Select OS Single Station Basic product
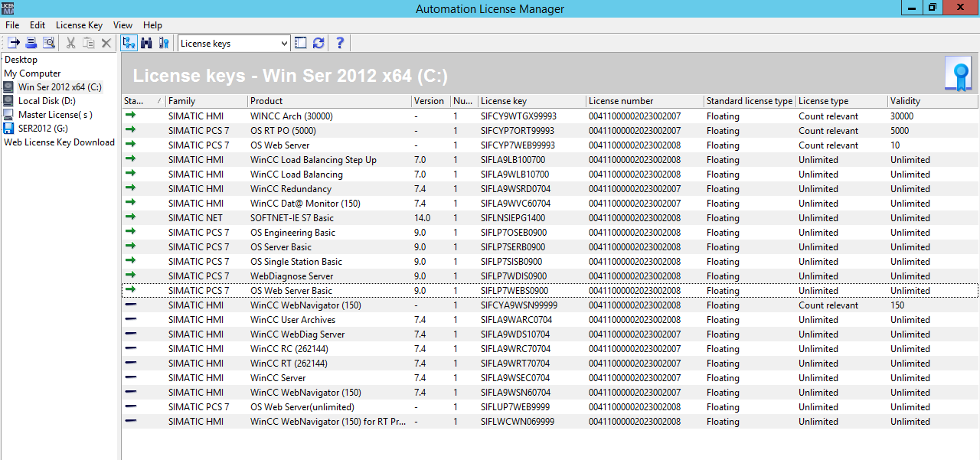Image resolution: width=980 pixels, height=460 pixels. (x=296, y=262)
